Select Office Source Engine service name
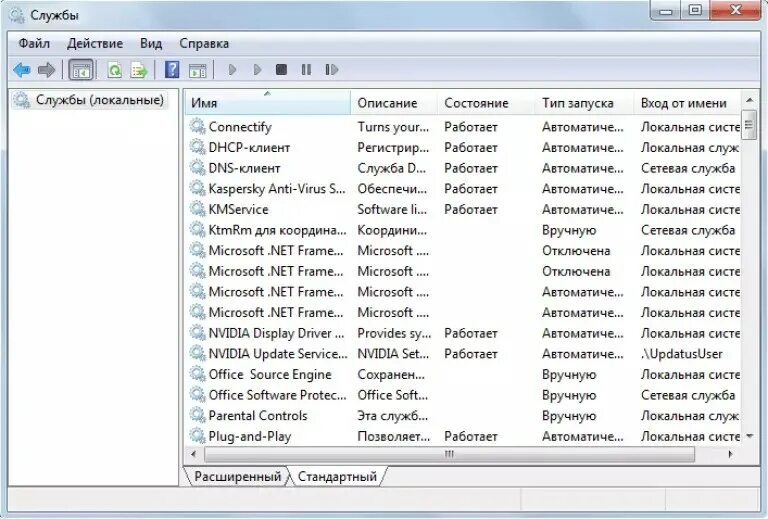The height and width of the screenshot is (519, 768). 270,374
